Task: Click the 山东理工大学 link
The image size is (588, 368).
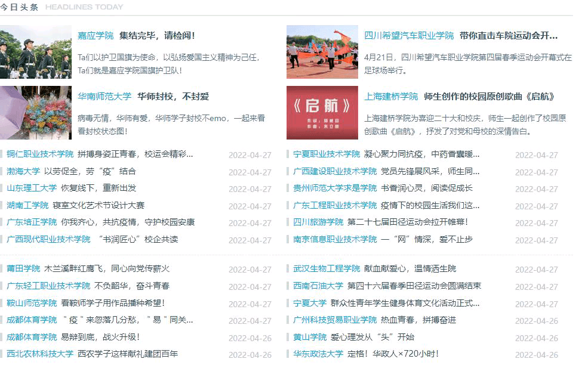Action: [32, 188]
